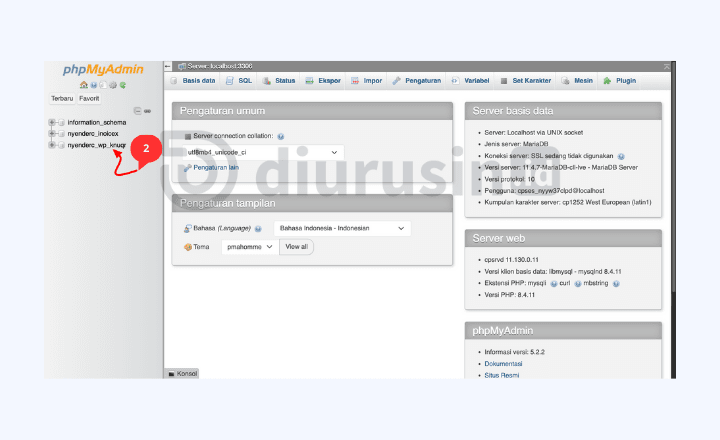Open the phpMyAdmin docs icon in sidebar

103,85
